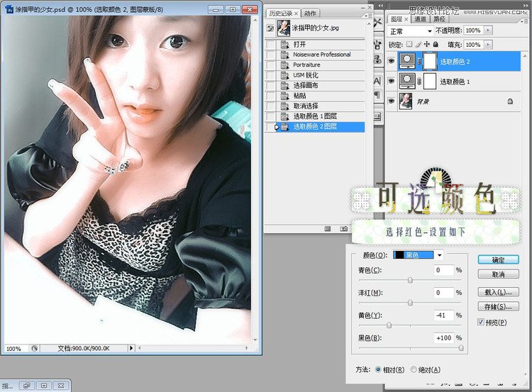
Task: Open the Layers panel flyout menu
Action: pyautogui.click(x=523, y=21)
